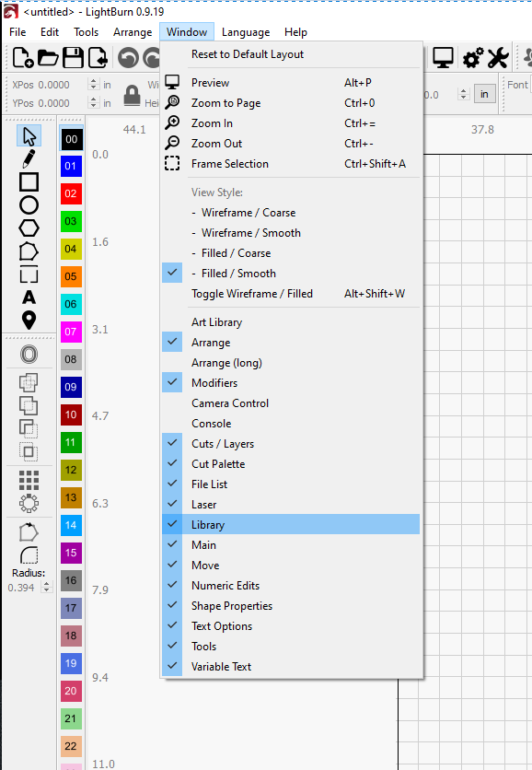532x770 pixels.
Task: Click the Radius Corners tool above Radius
Action: click(x=29, y=555)
